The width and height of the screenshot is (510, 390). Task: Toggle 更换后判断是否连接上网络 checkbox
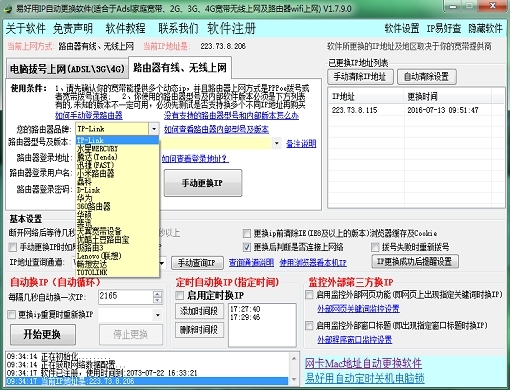coord(247,247)
